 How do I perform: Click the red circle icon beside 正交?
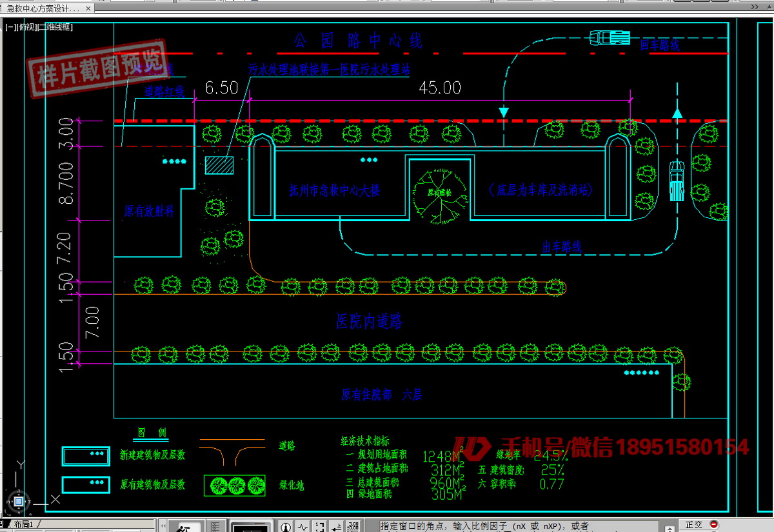point(714,525)
